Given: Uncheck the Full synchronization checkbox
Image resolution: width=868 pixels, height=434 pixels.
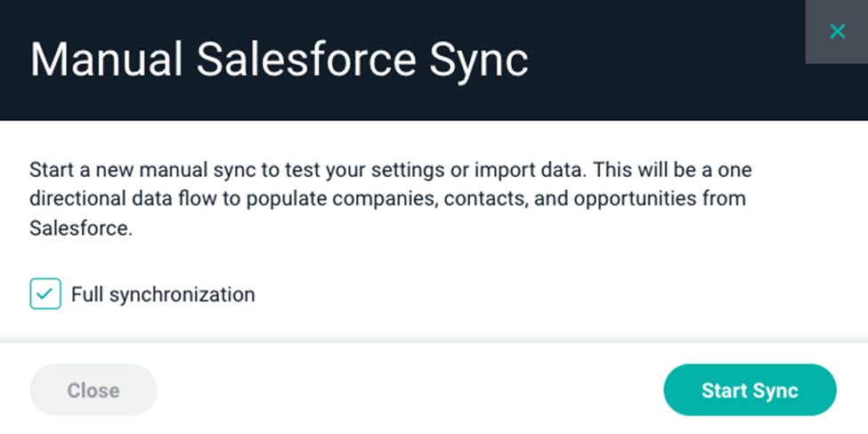Looking at the screenshot, I should tap(45, 293).
